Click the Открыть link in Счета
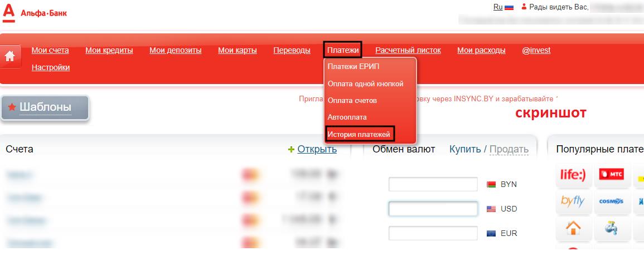 317,149
